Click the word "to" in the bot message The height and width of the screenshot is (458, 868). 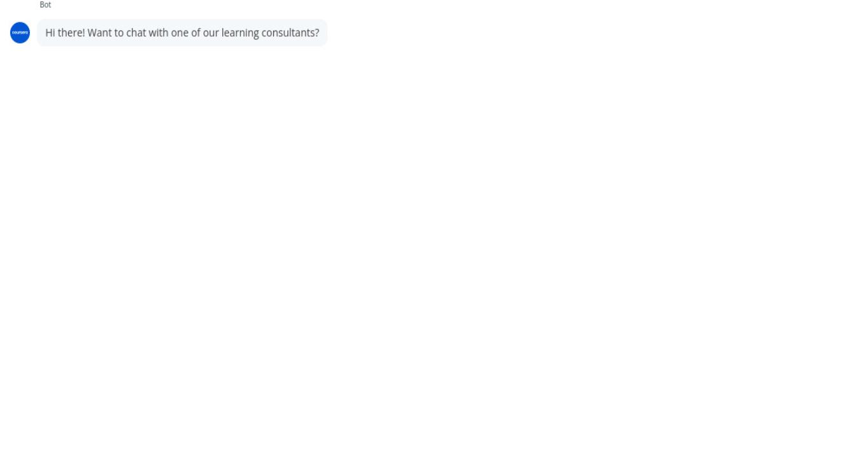119,32
